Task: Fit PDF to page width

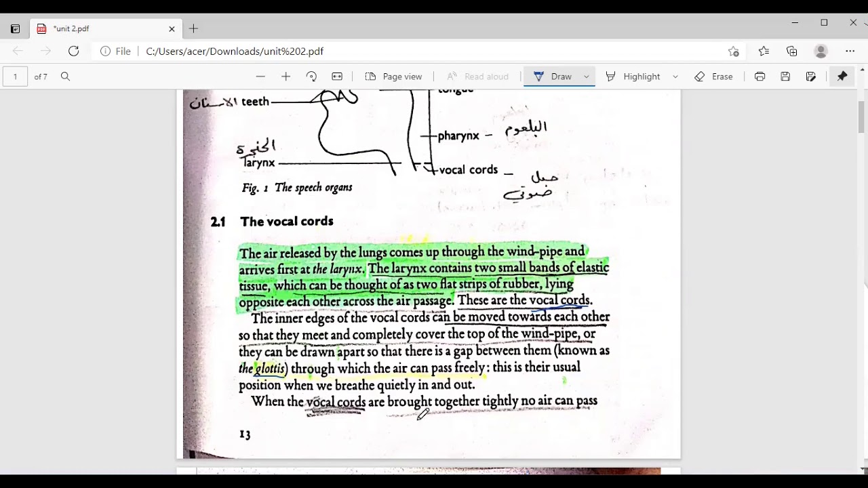Action: [337, 77]
